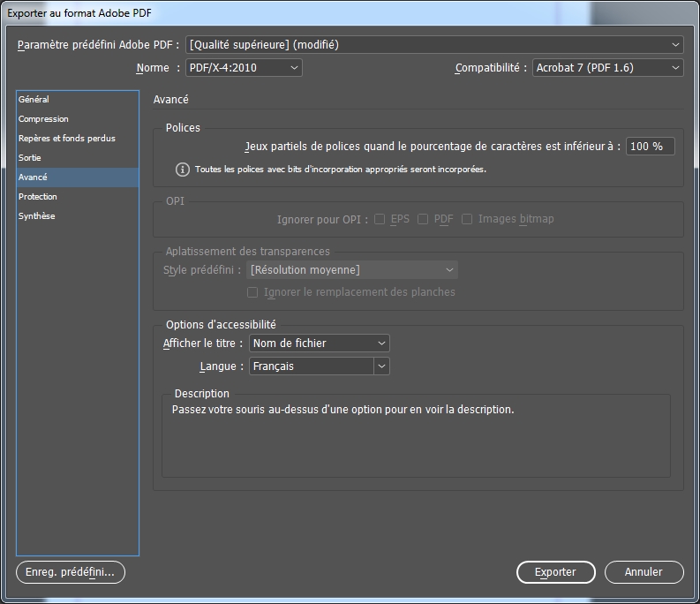
Task: Click the Exporter au format Adobe PDF title
Action: pyautogui.click(x=79, y=13)
